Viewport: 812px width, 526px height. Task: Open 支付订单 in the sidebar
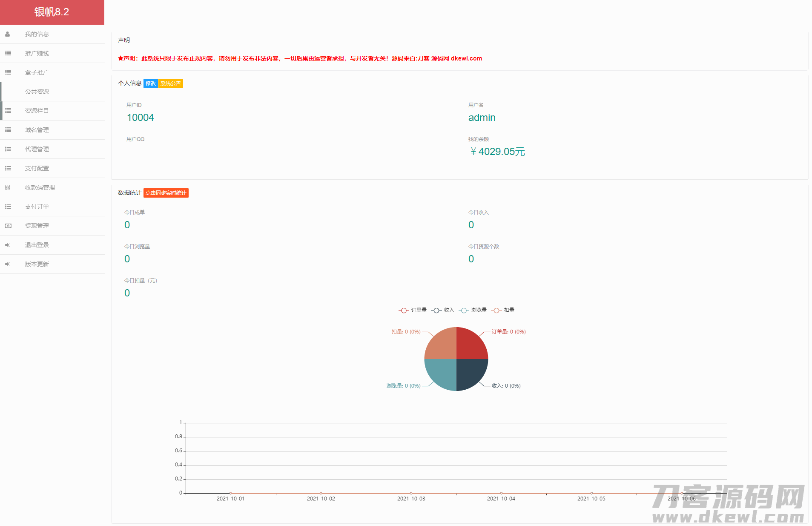(37, 207)
